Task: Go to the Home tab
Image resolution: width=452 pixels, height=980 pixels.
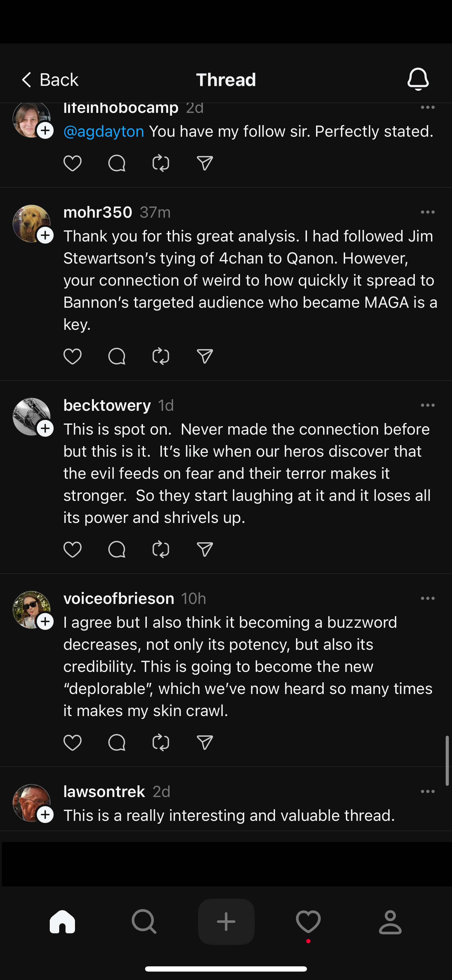Action: (x=62, y=922)
